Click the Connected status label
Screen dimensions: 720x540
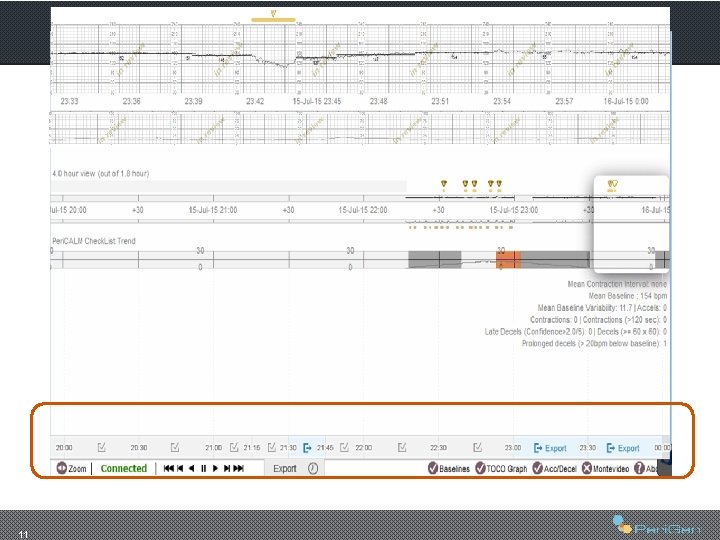point(124,468)
